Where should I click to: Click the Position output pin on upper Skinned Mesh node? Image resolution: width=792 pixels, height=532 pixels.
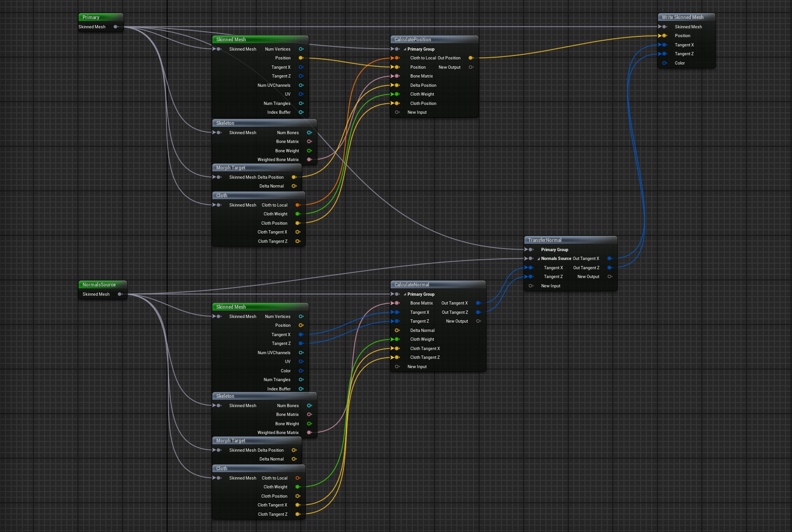[301, 58]
